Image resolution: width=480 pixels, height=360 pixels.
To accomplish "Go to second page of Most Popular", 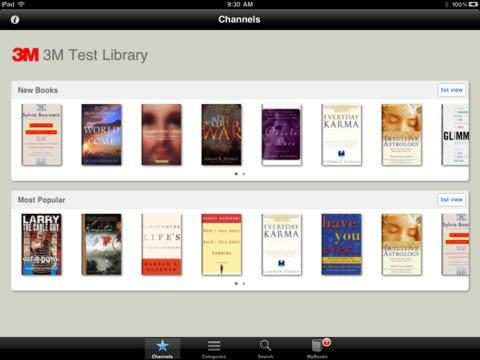I will click(x=244, y=284).
